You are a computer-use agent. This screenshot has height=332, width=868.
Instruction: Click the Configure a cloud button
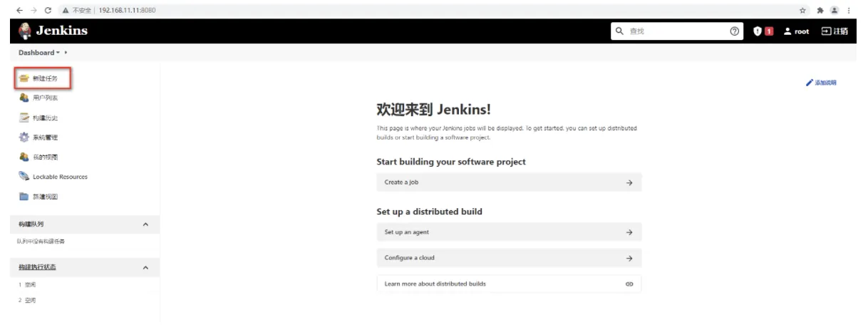click(x=509, y=257)
